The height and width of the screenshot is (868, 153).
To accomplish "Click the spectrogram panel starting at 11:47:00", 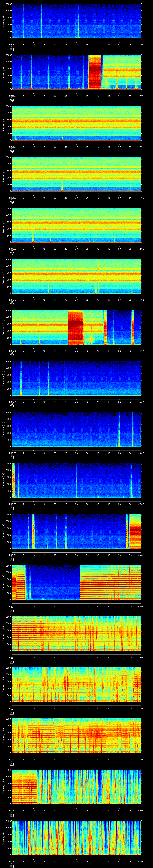I will (x=76, y=531).
